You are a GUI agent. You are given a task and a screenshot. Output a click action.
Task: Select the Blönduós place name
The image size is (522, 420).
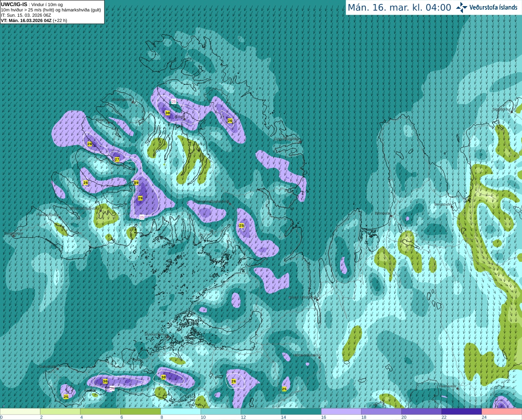(x=383, y=213)
